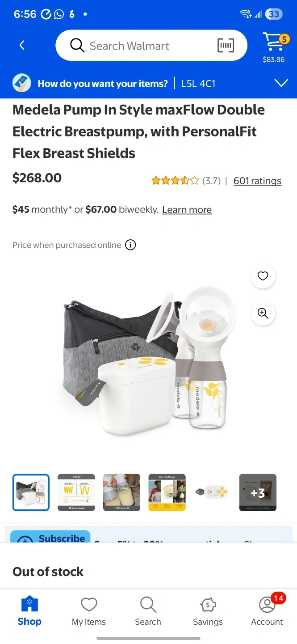The image size is (297, 644).
Task: Show price info tooltip icon
Action: pyautogui.click(x=130, y=245)
